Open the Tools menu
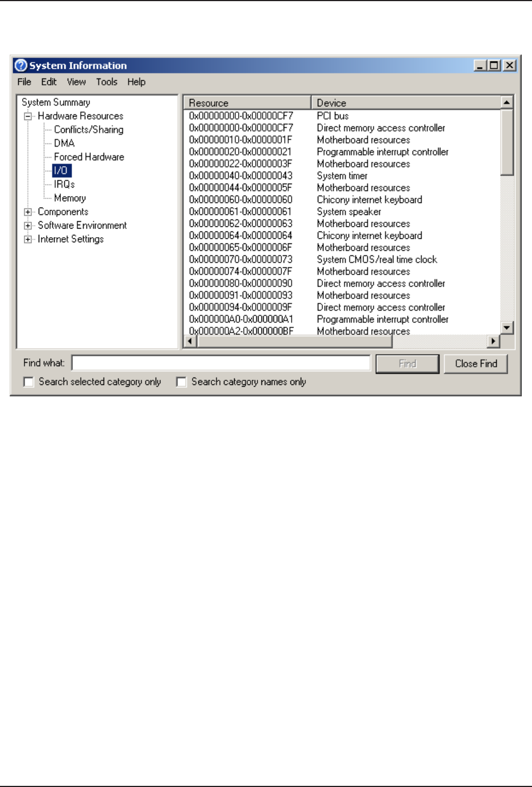This screenshot has height=787, width=532. 107,82
